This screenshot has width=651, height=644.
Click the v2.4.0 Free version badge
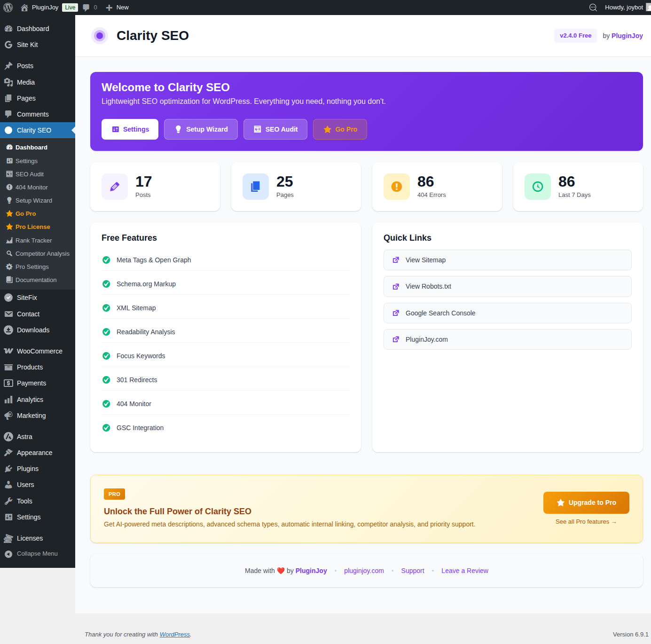click(575, 35)
